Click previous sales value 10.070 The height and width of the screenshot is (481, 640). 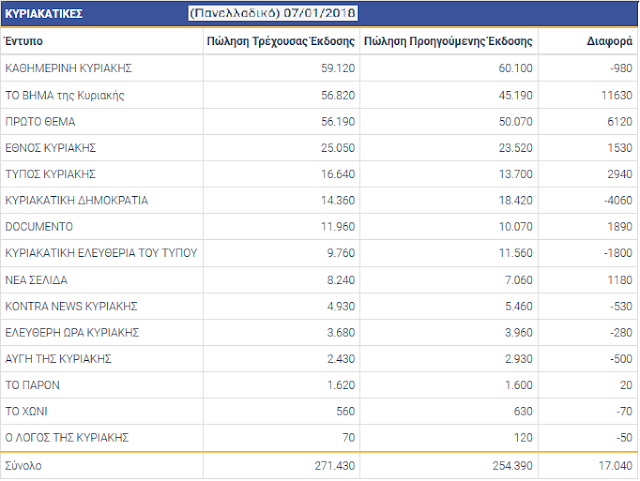516,227
